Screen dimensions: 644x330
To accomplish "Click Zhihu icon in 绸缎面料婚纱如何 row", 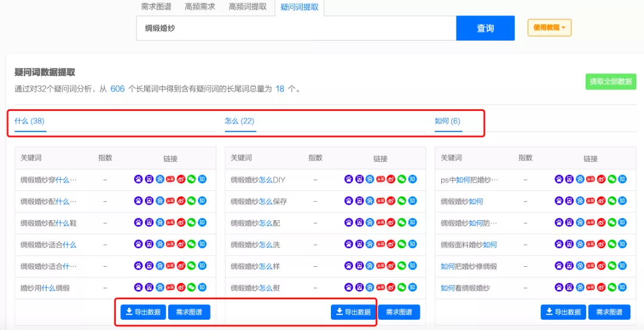I will (622, 244).
